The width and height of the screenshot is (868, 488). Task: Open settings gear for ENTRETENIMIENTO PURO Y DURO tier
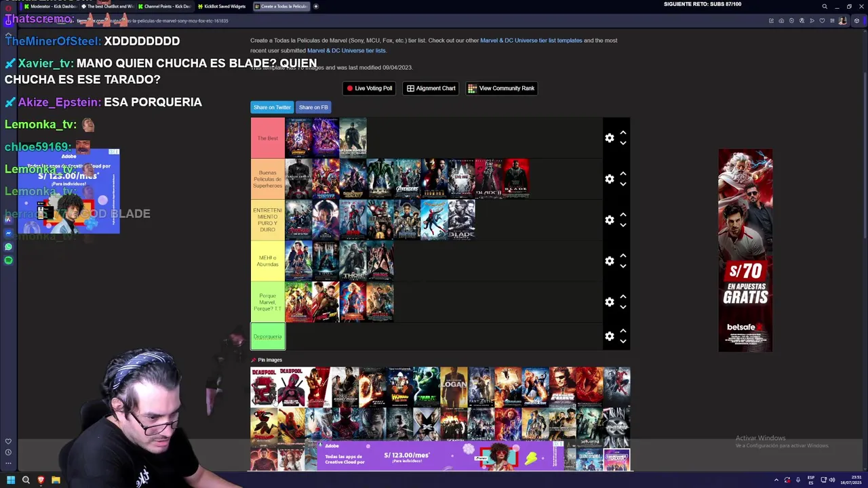click(x=609, y=220)
